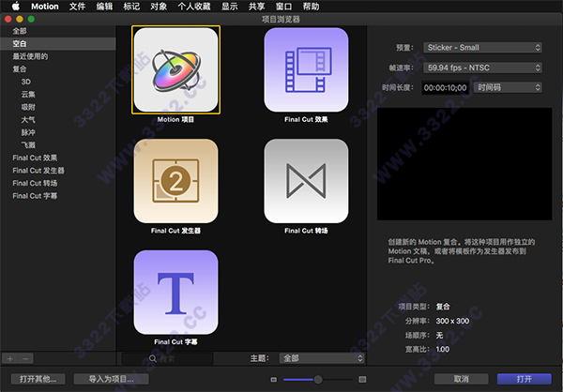Open the 对象 menu

point(159,7)
